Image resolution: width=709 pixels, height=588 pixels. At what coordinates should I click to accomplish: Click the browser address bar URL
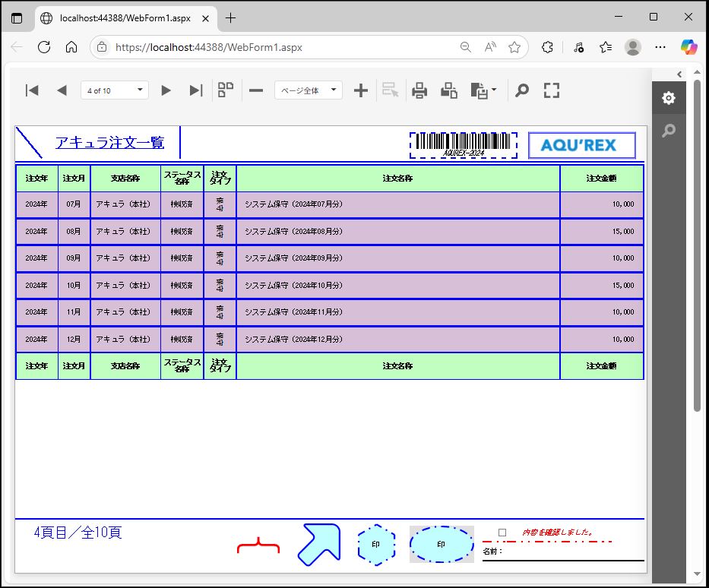tap(209, 47)
